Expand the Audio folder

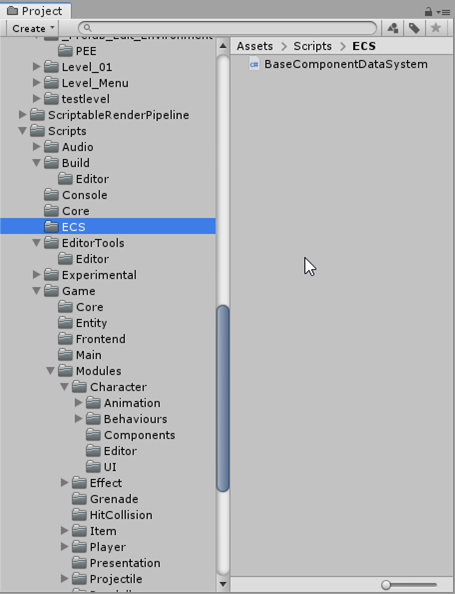coord(36,147)
